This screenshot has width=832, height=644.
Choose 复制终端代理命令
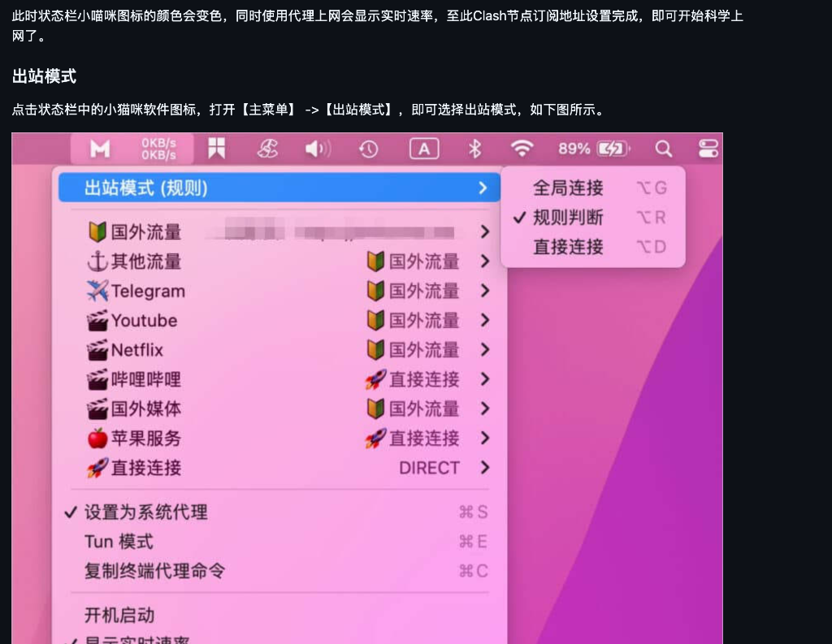point(279,571)
